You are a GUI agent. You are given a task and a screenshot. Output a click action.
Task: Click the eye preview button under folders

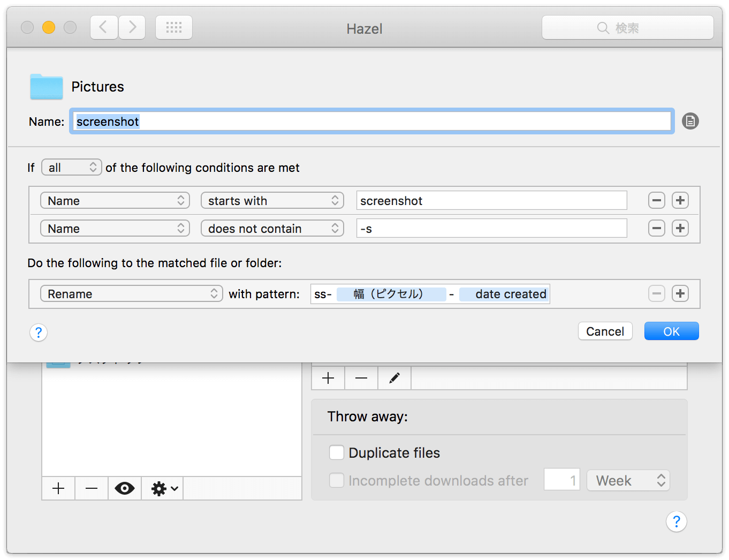(x=125, y=488)
